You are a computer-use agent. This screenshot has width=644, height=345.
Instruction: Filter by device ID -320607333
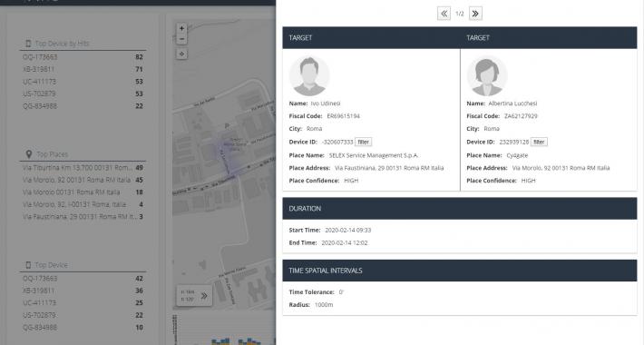point(364,142)
